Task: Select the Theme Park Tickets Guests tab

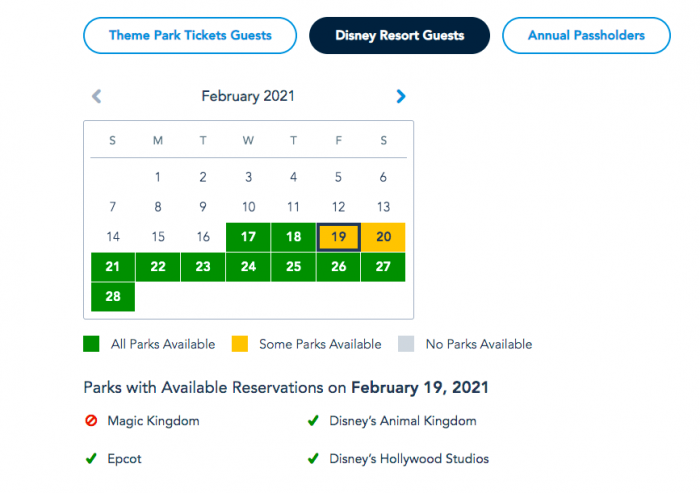Action: [190, 36]
